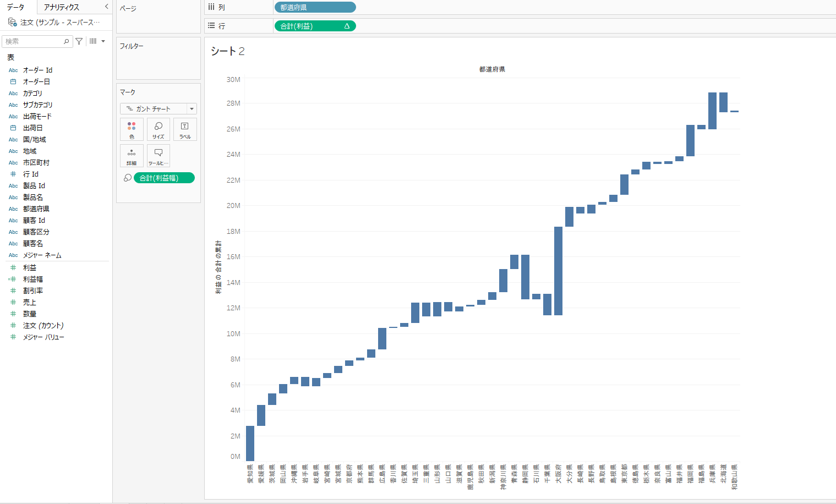Click the calendar icon beside オーダー日

(x=13, y=81)
